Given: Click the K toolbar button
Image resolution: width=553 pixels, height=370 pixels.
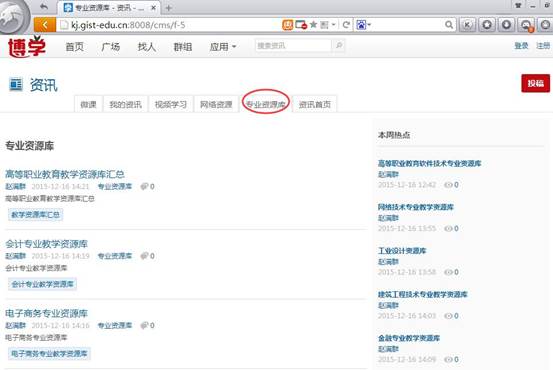Looking at the screenshot, I should point(467,25).
